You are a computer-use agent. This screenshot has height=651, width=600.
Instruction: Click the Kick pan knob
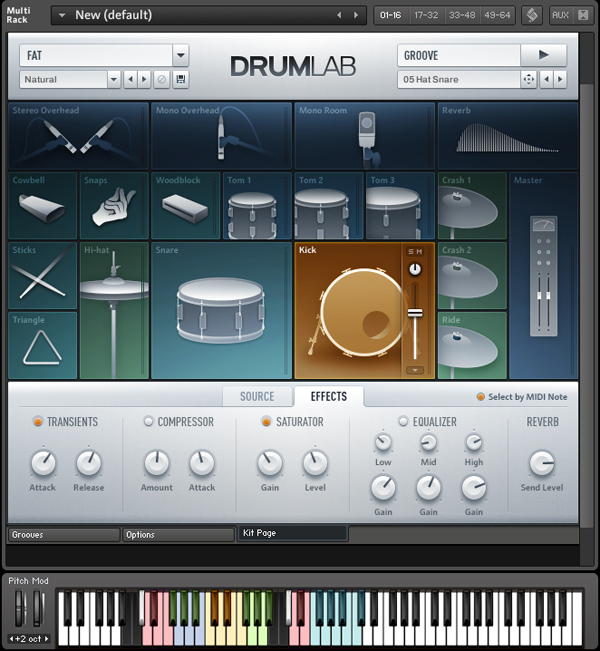click(x=415, y=269)
